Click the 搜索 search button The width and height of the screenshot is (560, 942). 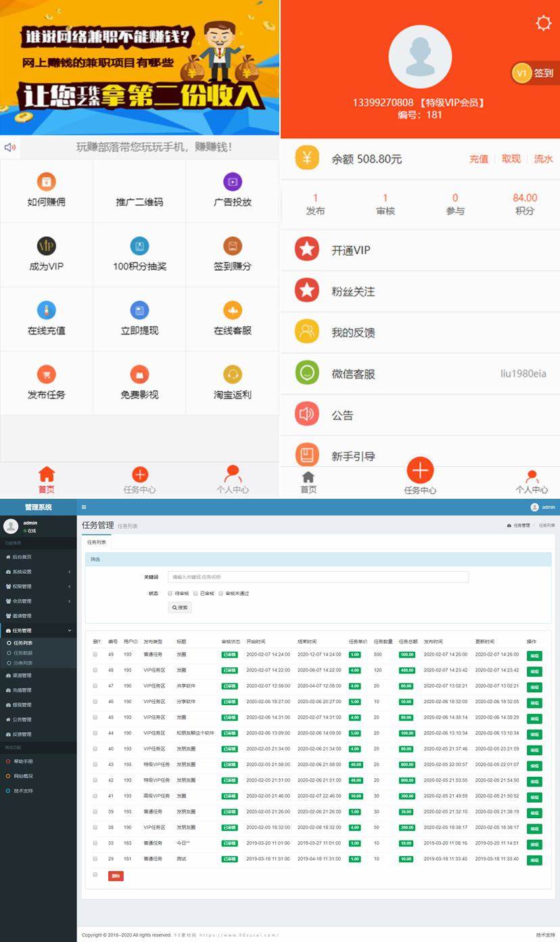[179, 607]
